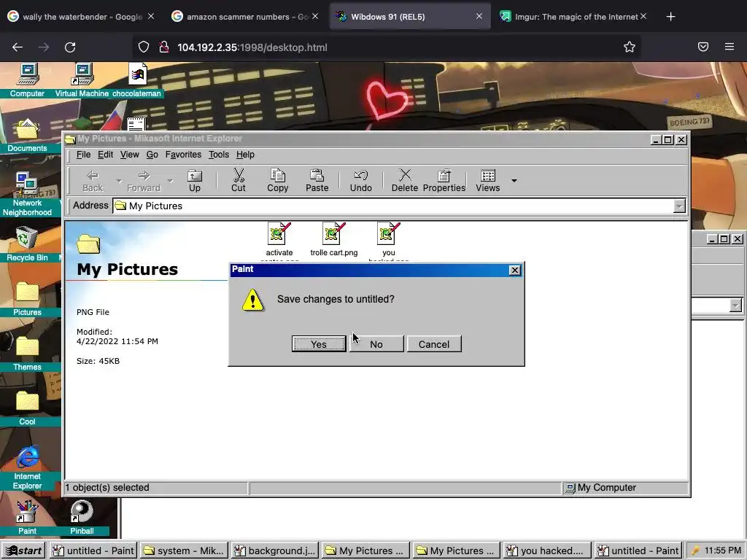Open the Tools menu
The image size is (747, 560).
(219, 155)
